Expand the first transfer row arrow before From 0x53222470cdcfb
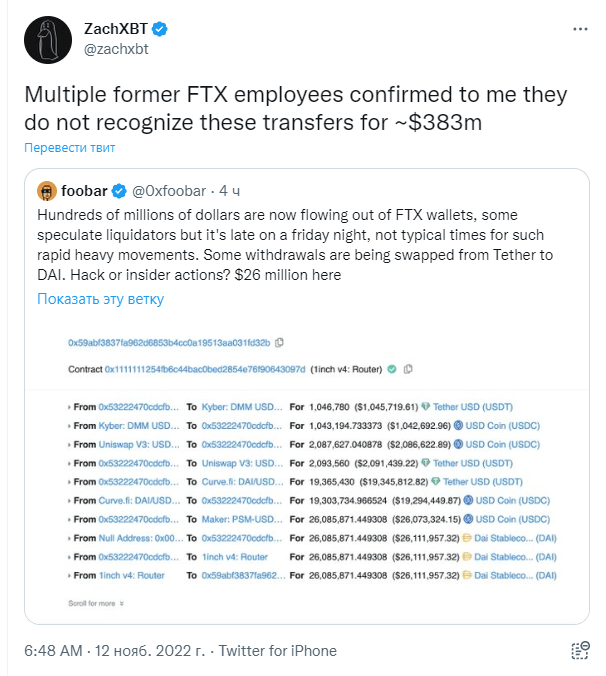The width and height of the screenshot is (606, 676). 69,407
